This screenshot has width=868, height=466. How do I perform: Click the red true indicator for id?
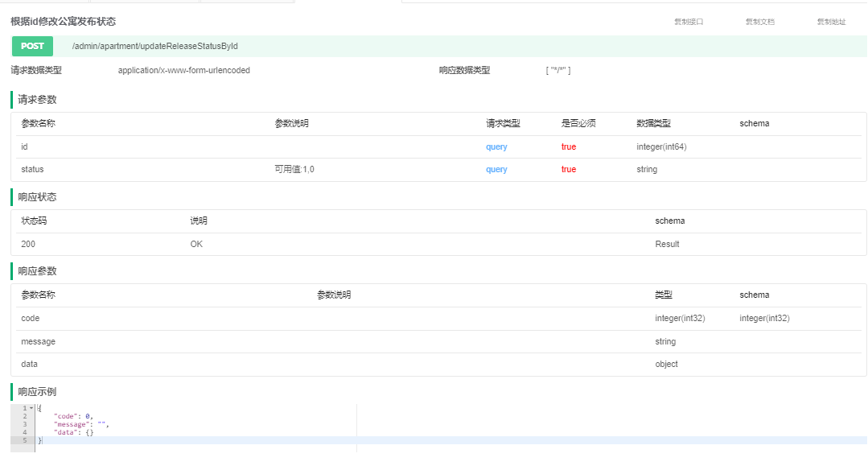568,146
